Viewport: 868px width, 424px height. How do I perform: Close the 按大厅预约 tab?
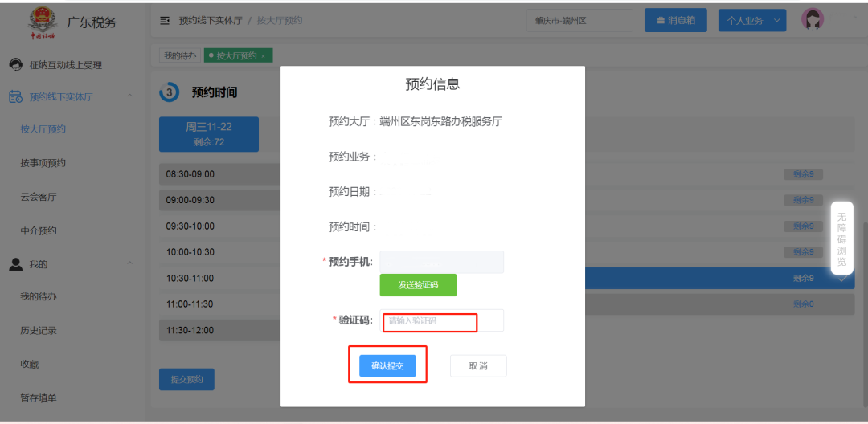coord(263,56)
